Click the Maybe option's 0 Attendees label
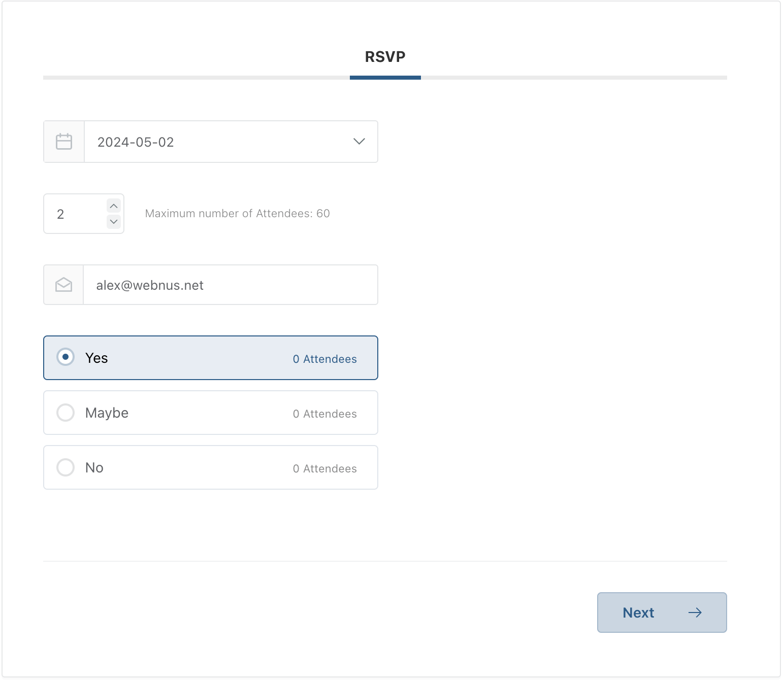 (324, 414)
